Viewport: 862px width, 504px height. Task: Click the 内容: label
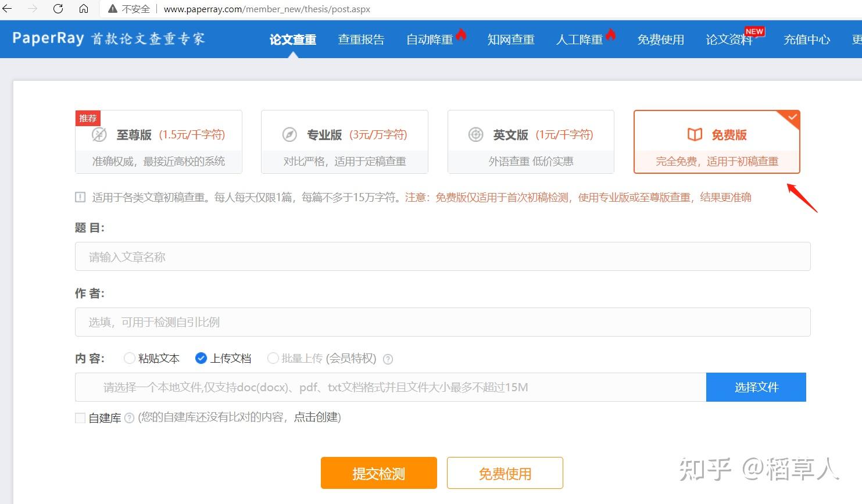[x=90, y=359]
